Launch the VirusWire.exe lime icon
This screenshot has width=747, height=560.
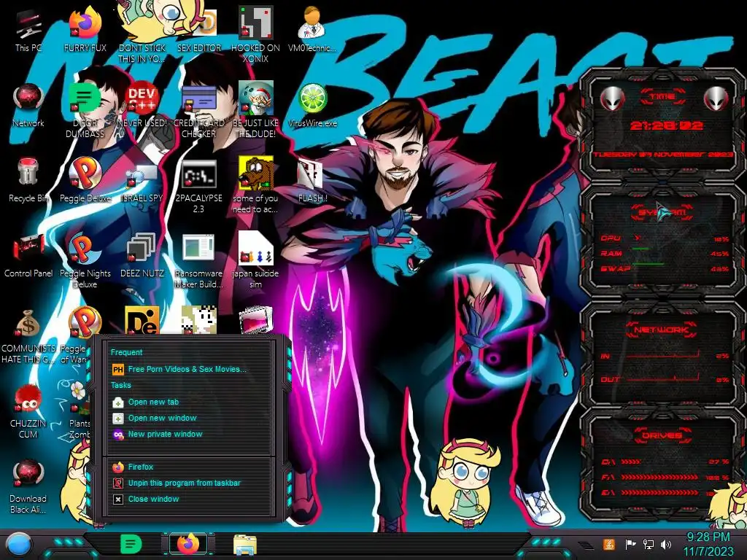(x=312, y=106)
